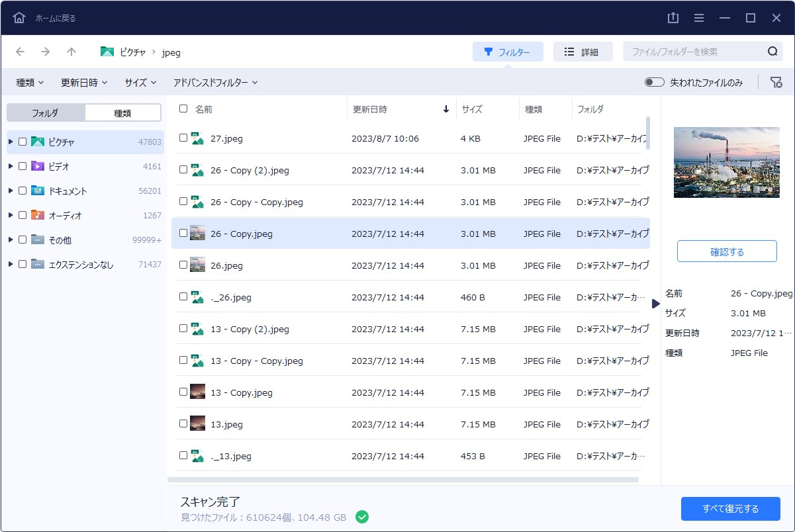The height and width of the screenshot is (532, 795).
Task: Expand the ドキュメント tree node
Action: [x=11, y=191]
